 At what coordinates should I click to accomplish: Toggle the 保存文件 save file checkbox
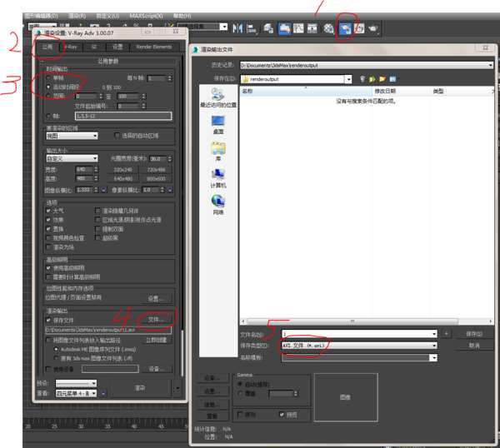point(48,320)
